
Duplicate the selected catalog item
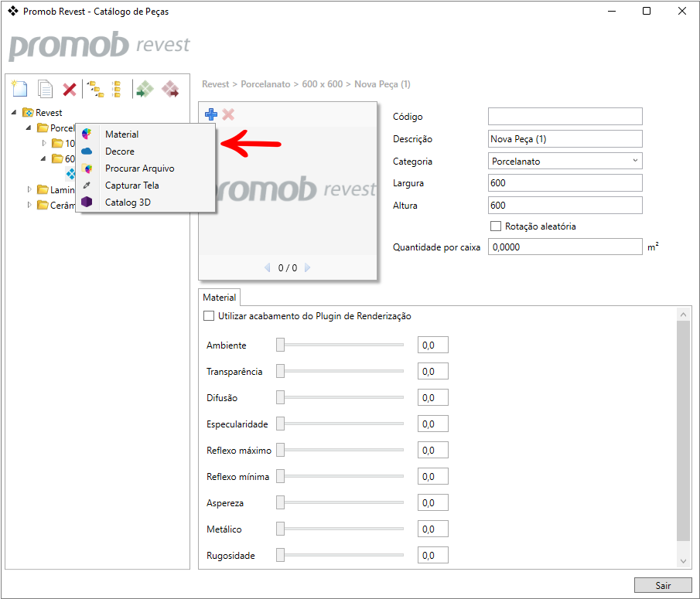click(x=45, y=89)
